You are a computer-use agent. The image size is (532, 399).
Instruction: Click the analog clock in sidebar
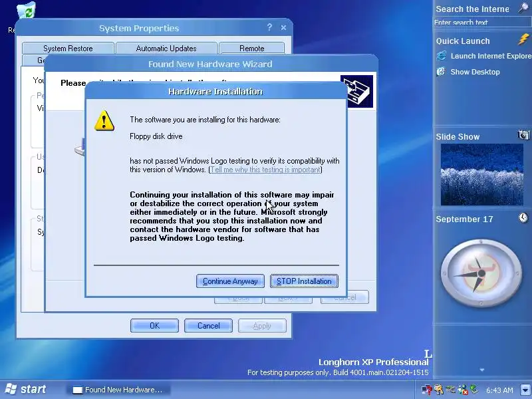click(481, 273)
